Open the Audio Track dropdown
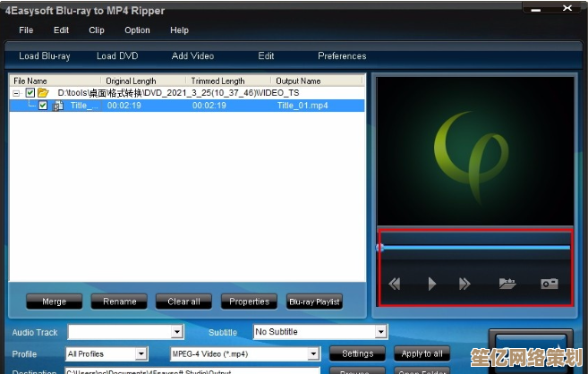Image resolution: width=588 pixels, height=374 pixels. [x=177, y=332]
